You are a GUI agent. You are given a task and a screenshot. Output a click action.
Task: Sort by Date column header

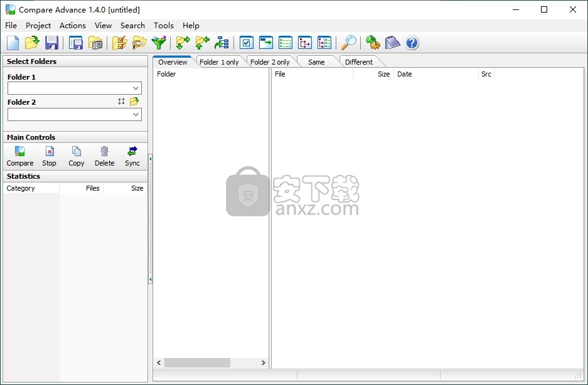[x=436, y=74]
